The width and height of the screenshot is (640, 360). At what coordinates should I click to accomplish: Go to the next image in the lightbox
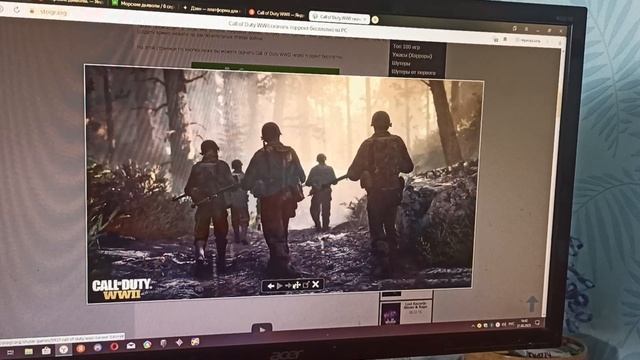[288, 285]
